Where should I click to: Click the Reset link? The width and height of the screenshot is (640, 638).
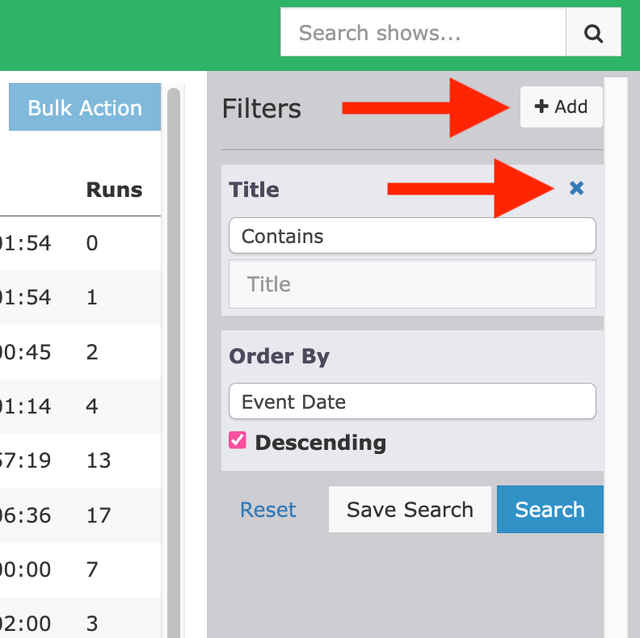coord(268,509)
